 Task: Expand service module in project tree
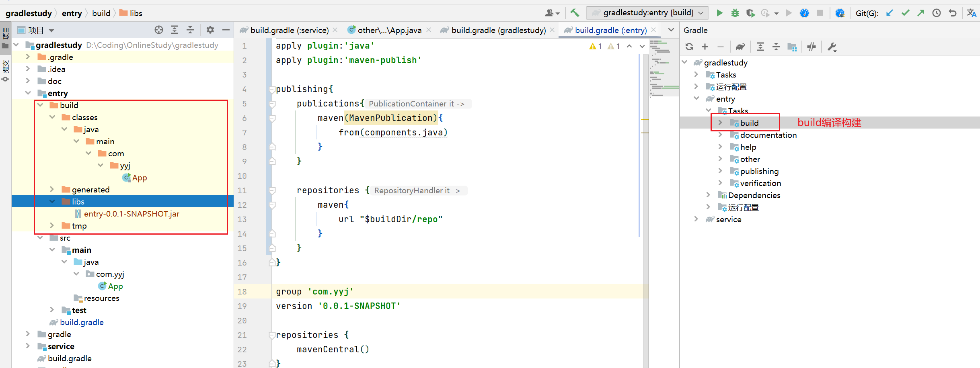tap(28, 346)
